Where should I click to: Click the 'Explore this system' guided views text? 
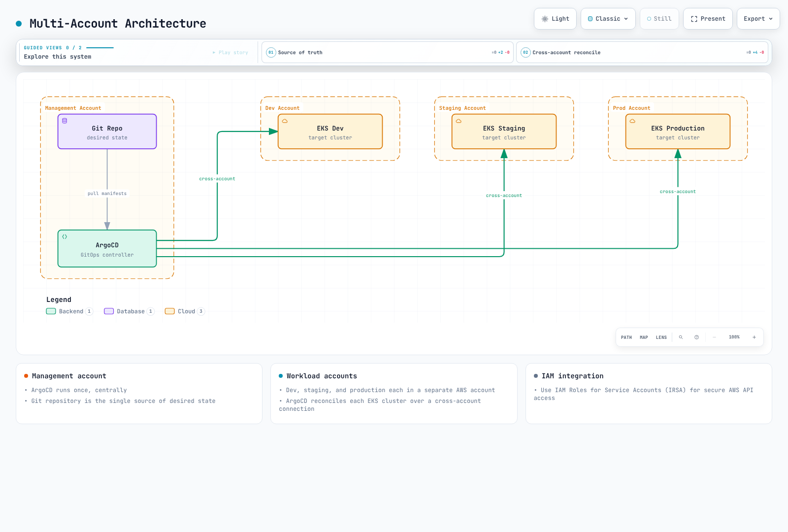point(58,57)
